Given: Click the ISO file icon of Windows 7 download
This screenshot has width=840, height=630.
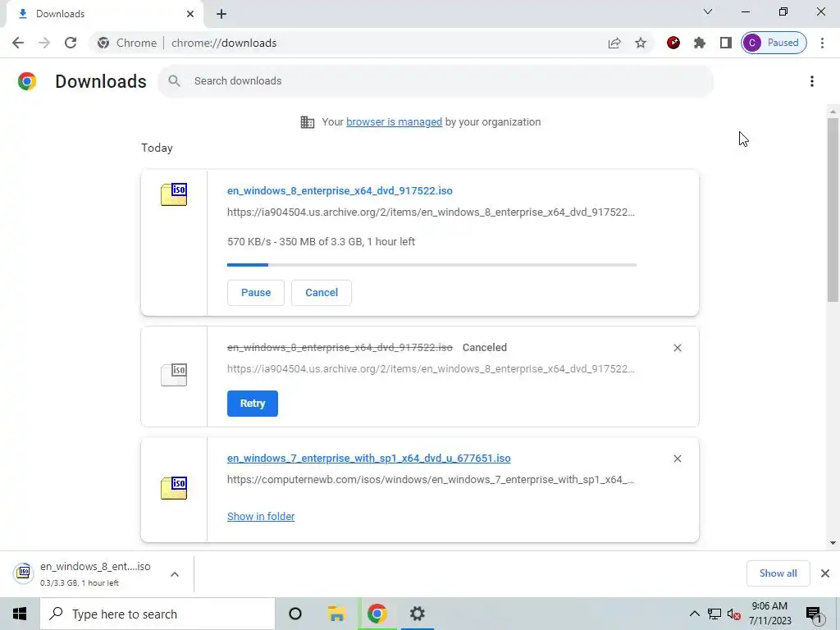Looking at the screenshot, I should (x=174, y=487).
